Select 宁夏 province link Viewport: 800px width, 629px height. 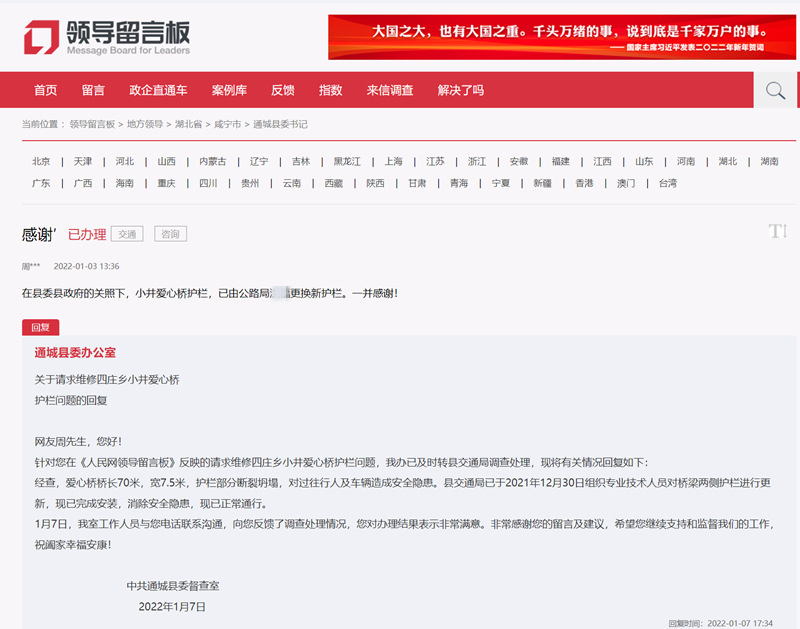(501, 183)
